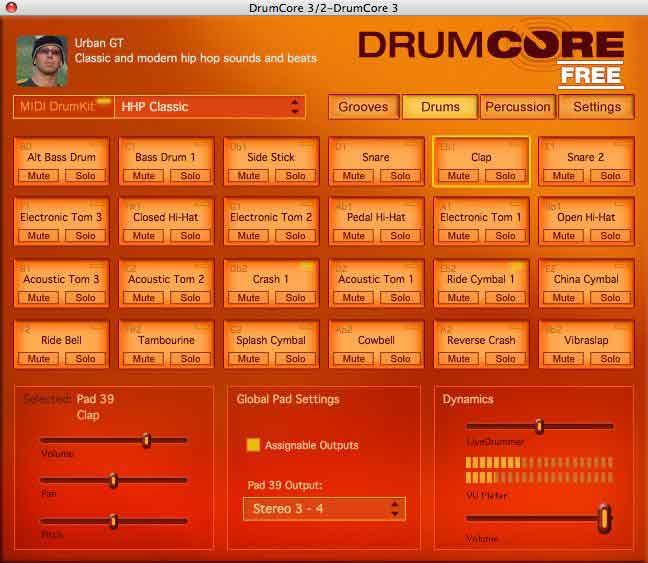
Task: Mute the Alt Bass Drum pad
Action: pyautogui.click(x=38, y=176)
